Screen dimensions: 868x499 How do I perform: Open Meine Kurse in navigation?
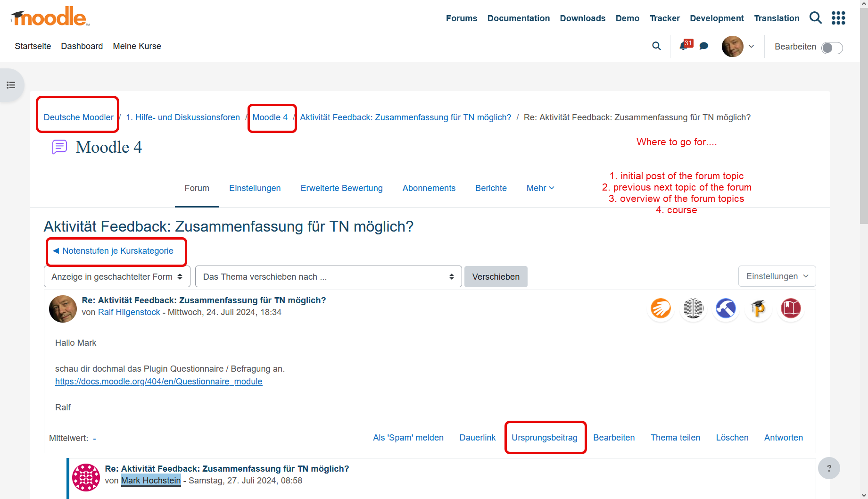137,46
